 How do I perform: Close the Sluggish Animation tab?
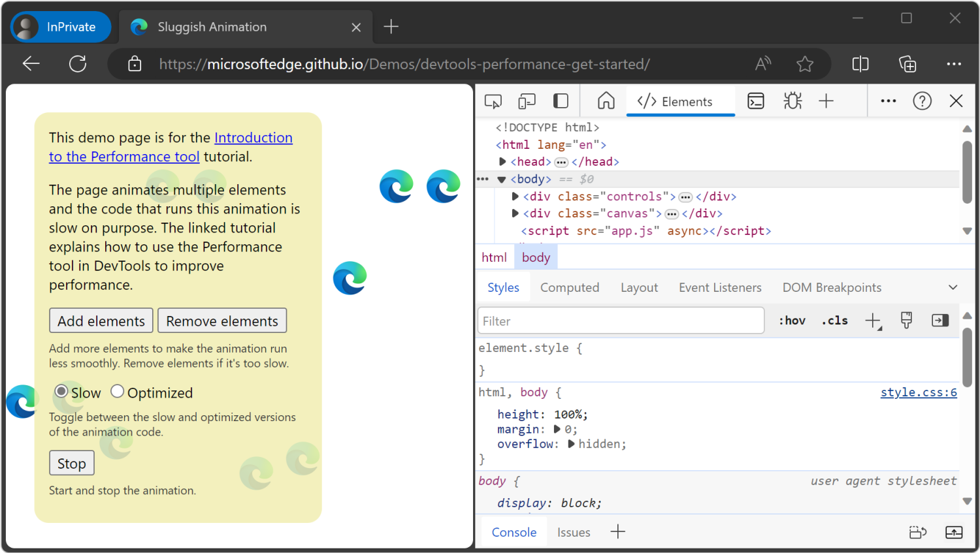(356, 27)
